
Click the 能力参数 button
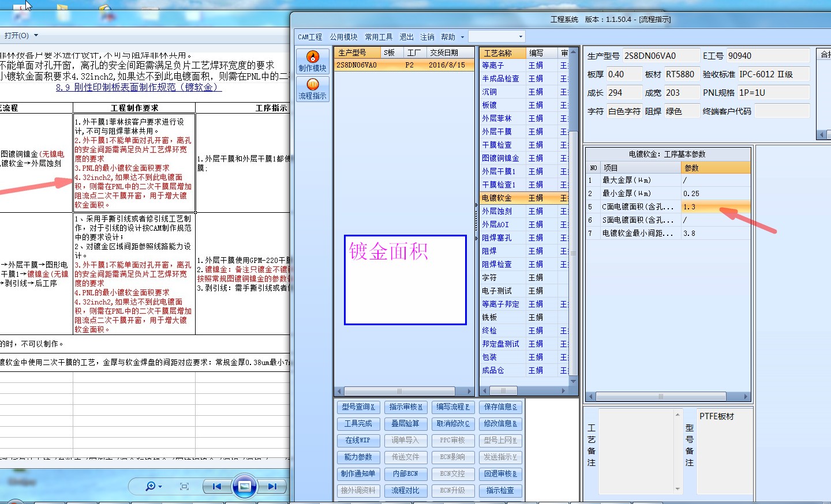pyautogui.click(x=358, y=457)
